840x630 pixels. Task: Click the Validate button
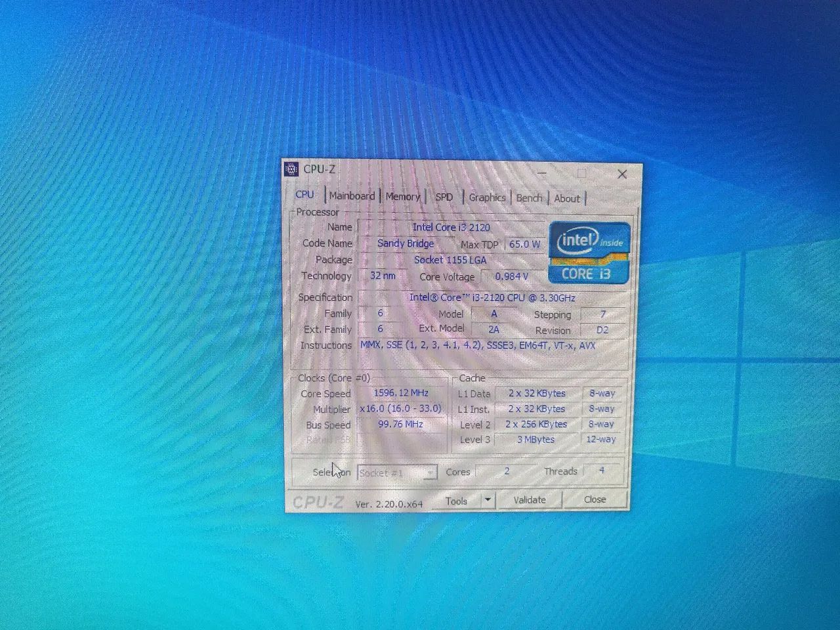[x=530, y=500]
